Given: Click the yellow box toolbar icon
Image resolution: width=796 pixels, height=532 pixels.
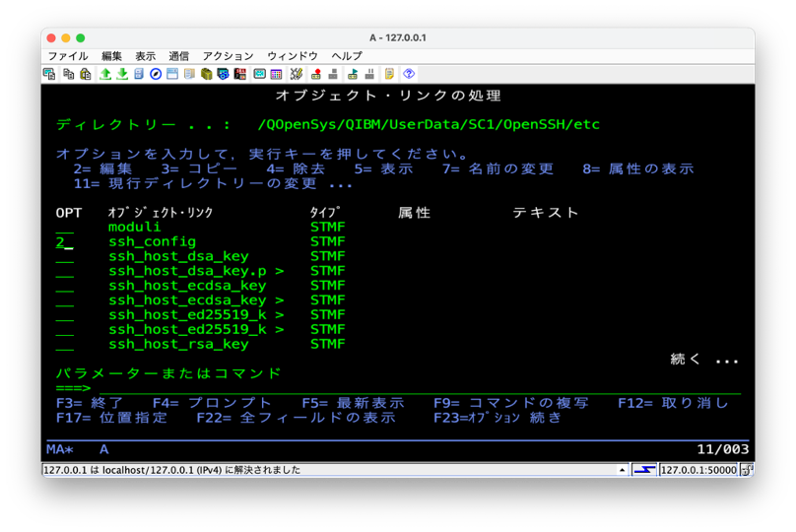Looking at the screenshot, I should 206,74.
